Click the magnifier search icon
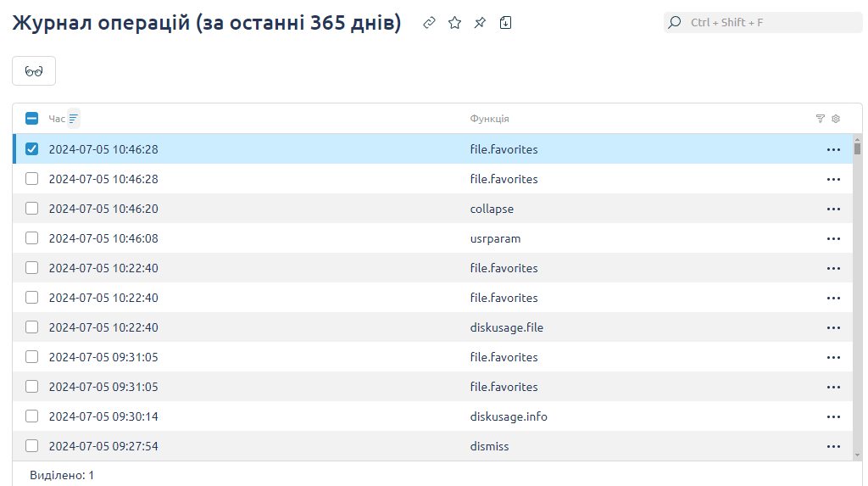Viewport: 868px width, 486px height. pos(674,23)
